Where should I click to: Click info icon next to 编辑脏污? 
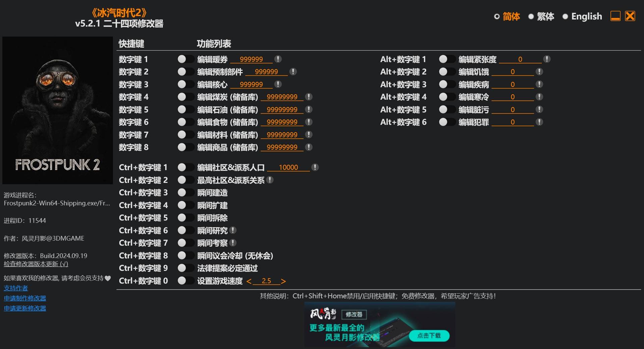(x=539, y=109)
